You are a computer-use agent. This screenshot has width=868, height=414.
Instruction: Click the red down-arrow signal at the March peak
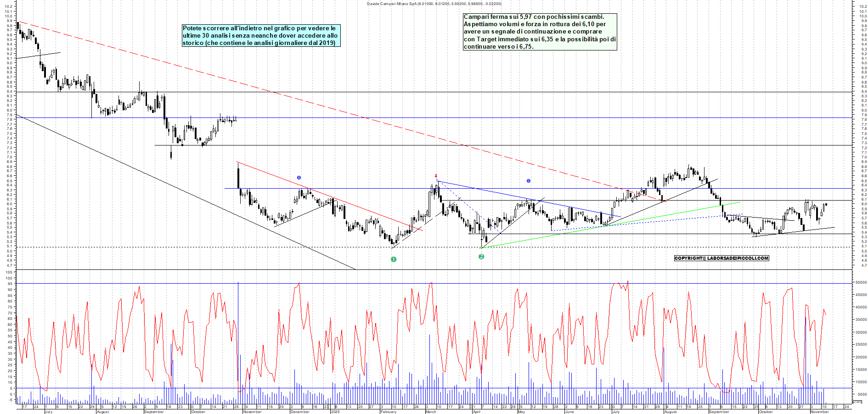tap(436, 175)
